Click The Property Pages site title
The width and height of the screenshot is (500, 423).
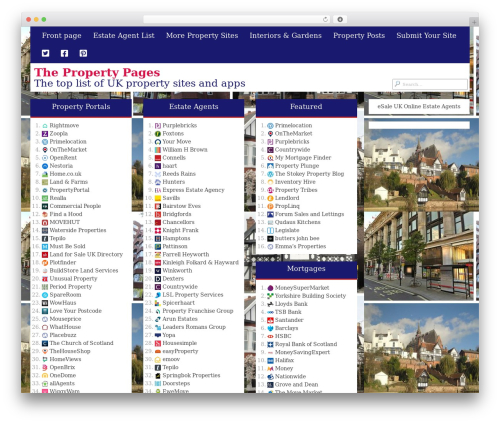(97, 72)
